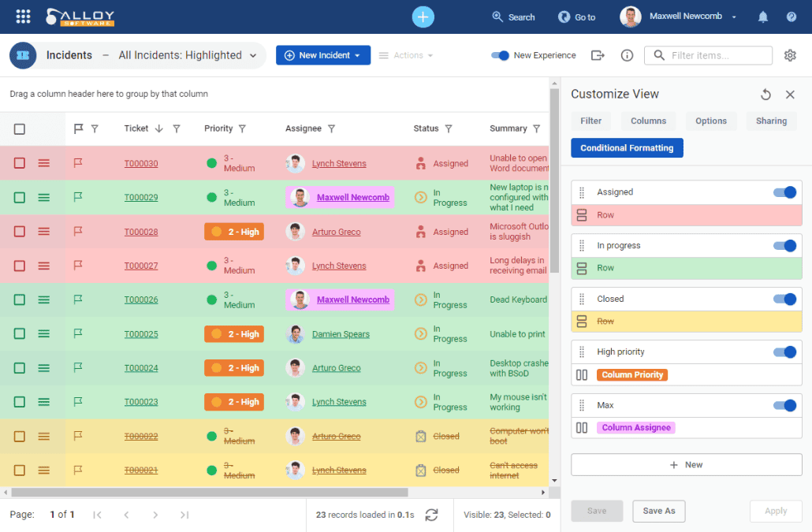Toggle the New Experience switch
812x532 pixels.
pyautogui.click(x=500, y=55)
